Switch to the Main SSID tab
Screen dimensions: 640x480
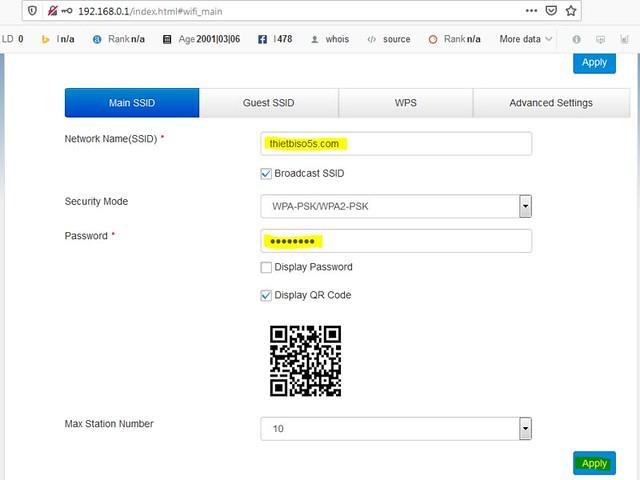click(x=132, y=103)
